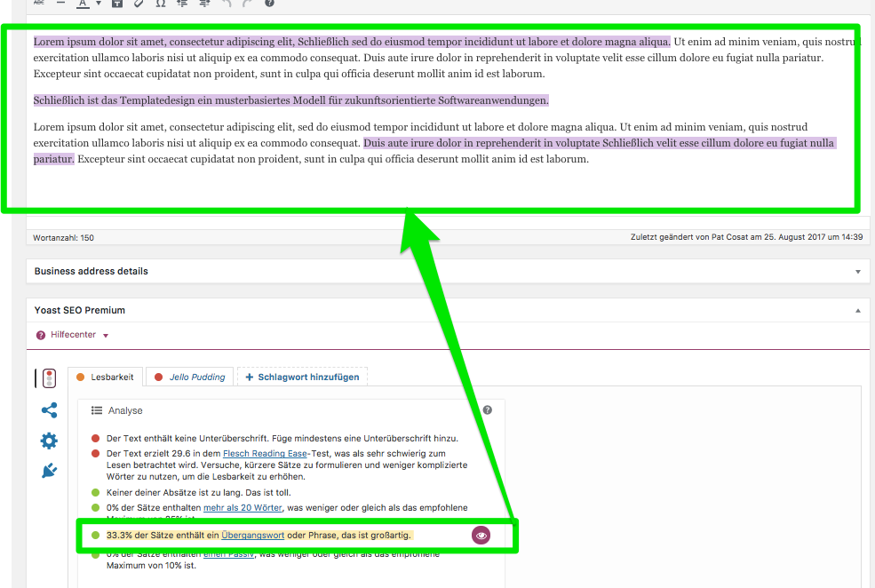Screen dimensions: 875x588
Task: Expand the Business address details panel arrow
Action: pos(858,272)
